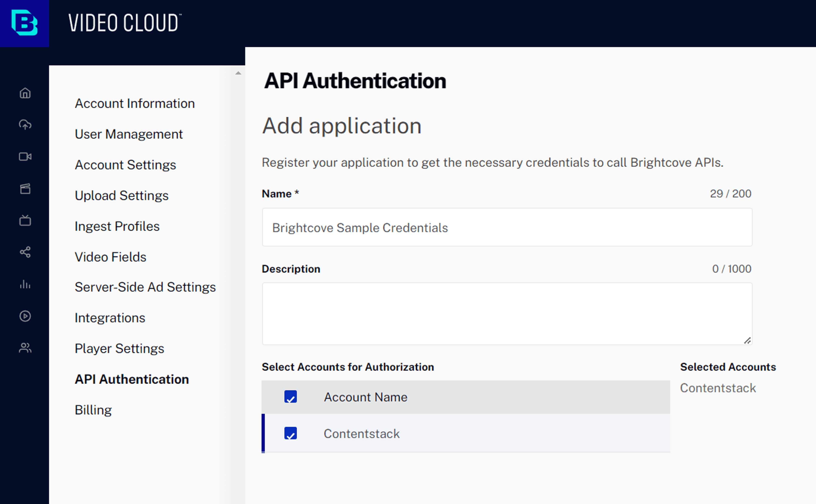Screen dimensions: 816x504
Task: Open Server-Side Ad Settings
Action: point(145,287)
